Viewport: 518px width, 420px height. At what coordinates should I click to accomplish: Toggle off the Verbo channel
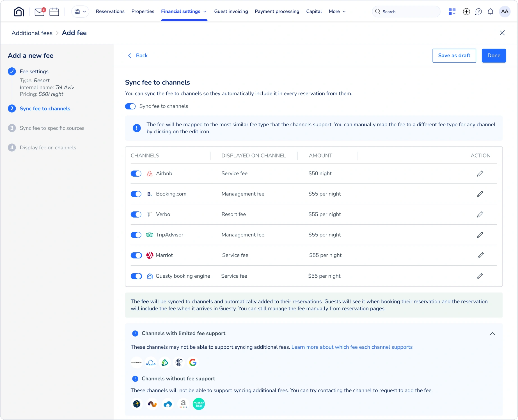coord(136,214)
